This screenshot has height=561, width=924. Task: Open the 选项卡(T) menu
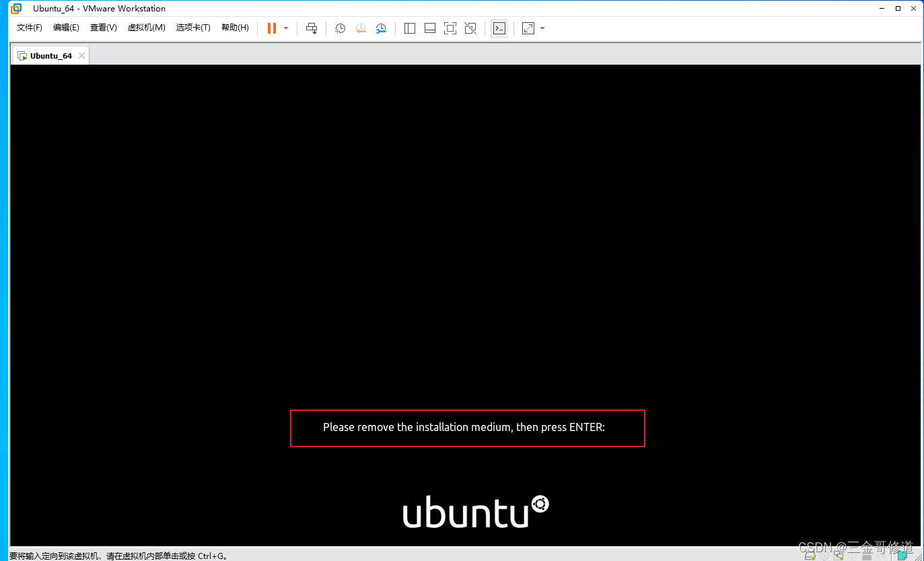(193, 28)
